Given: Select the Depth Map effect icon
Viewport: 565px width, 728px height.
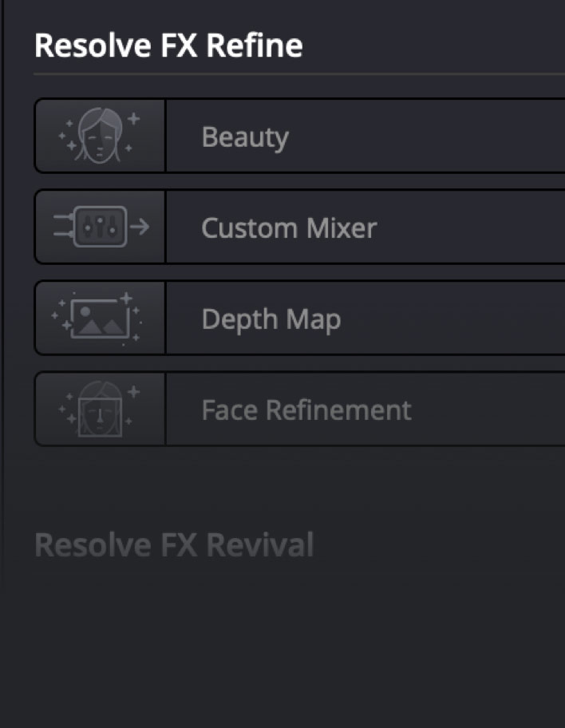Looking at the screenshot, I should click(98, 317).
